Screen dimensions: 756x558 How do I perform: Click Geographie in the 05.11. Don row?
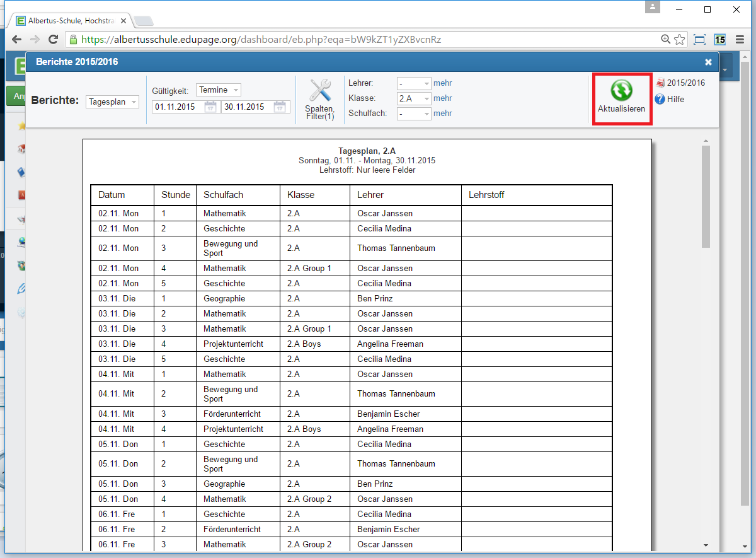(224, 484)
